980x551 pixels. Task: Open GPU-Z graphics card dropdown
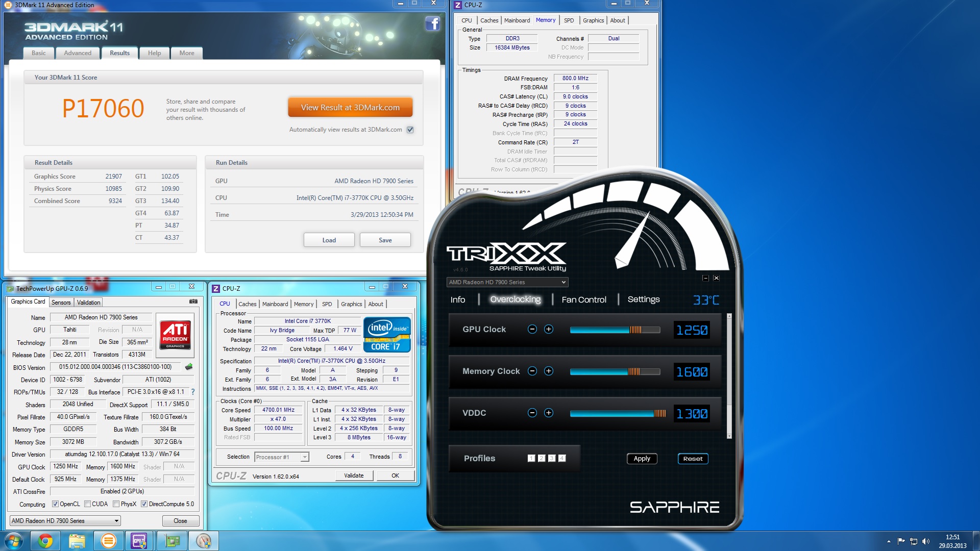point(65,521)
